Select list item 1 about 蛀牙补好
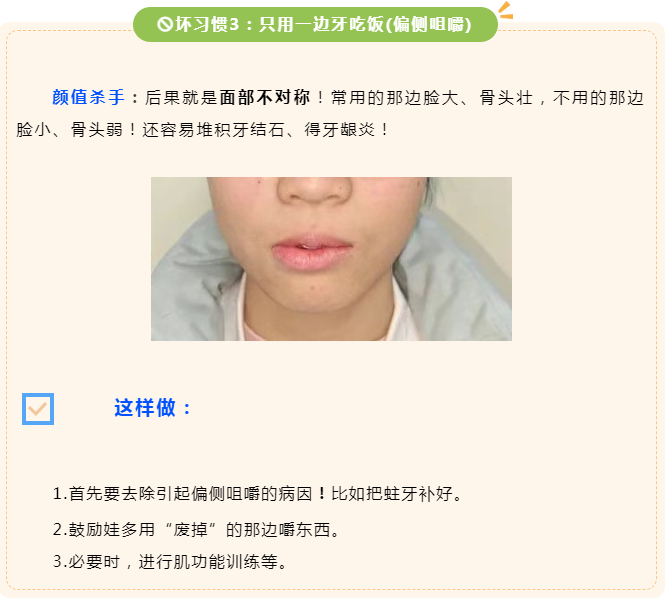The width and height of the screenshot is (665, 600). click(x=257, y=494)
